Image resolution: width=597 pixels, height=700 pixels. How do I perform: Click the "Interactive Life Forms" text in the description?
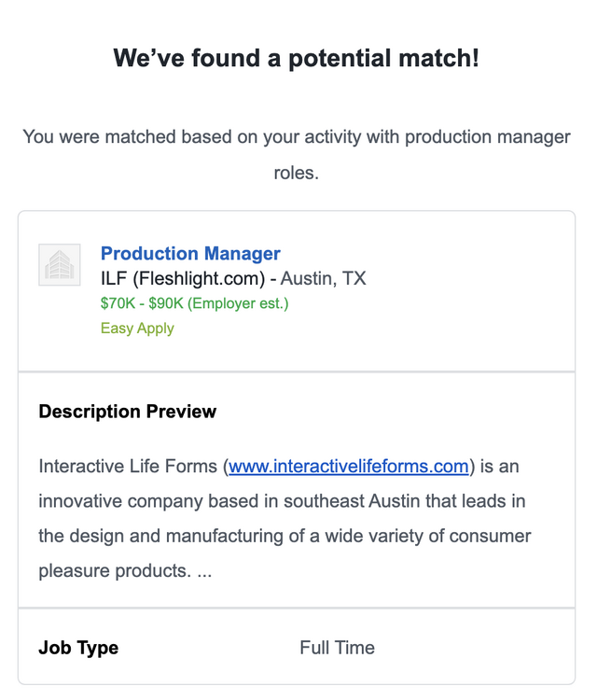[129, 466]
